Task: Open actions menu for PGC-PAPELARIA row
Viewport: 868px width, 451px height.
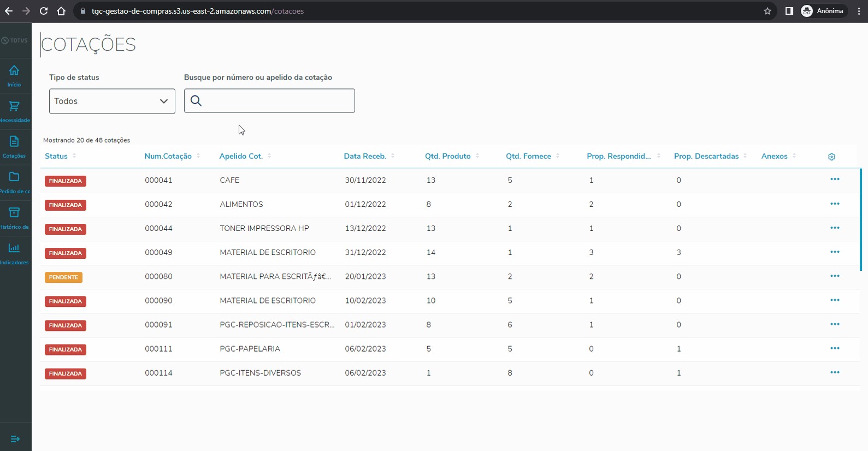Action: [x=835, y=348]
